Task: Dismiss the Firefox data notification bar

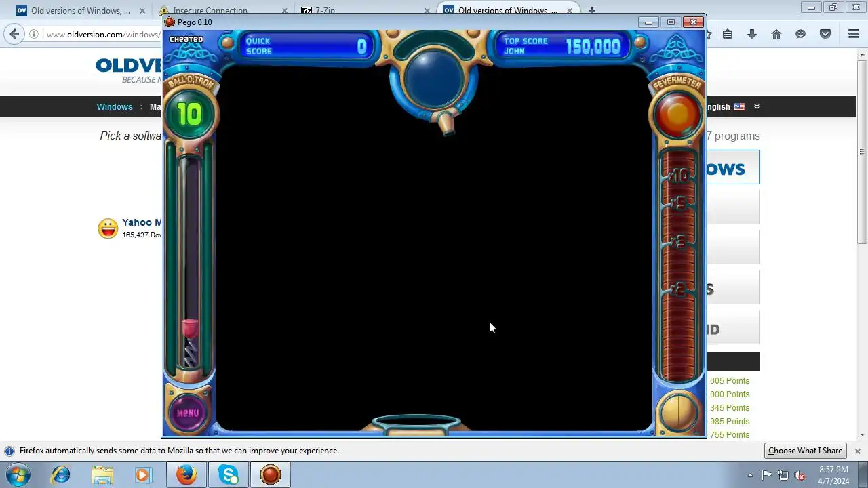Action: [x=857, y=451]
